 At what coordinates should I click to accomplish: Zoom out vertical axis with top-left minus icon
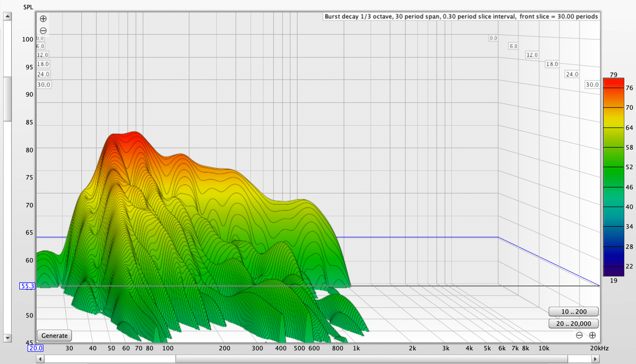43,31
